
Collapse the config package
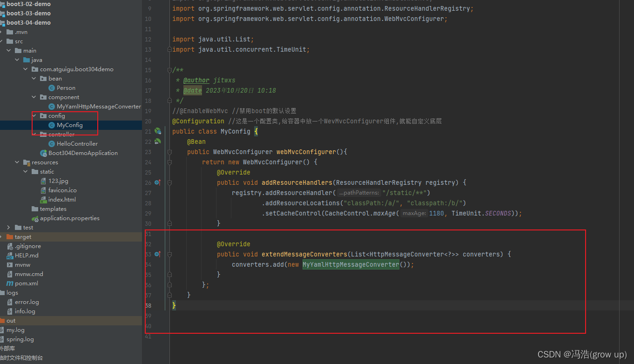(x=34, y=116)
